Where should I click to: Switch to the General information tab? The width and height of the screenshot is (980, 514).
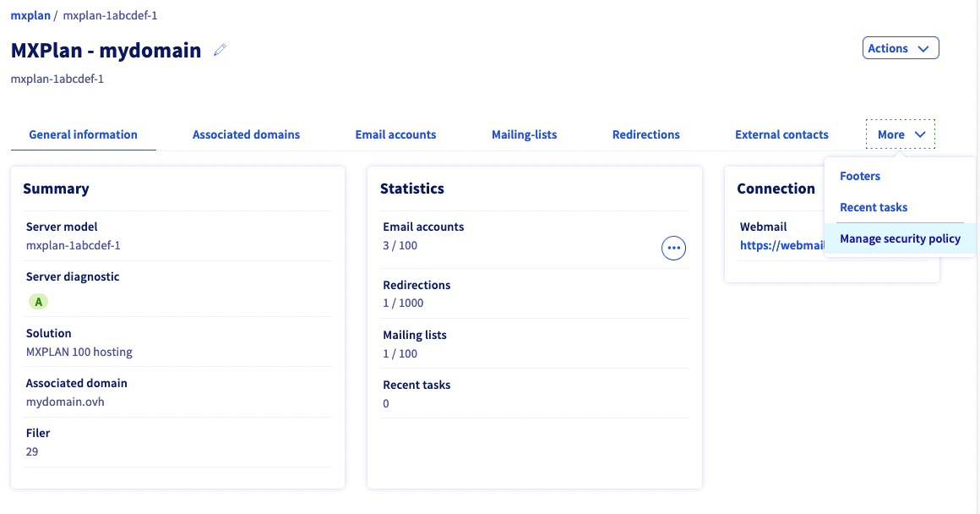[x=83, y=134]
